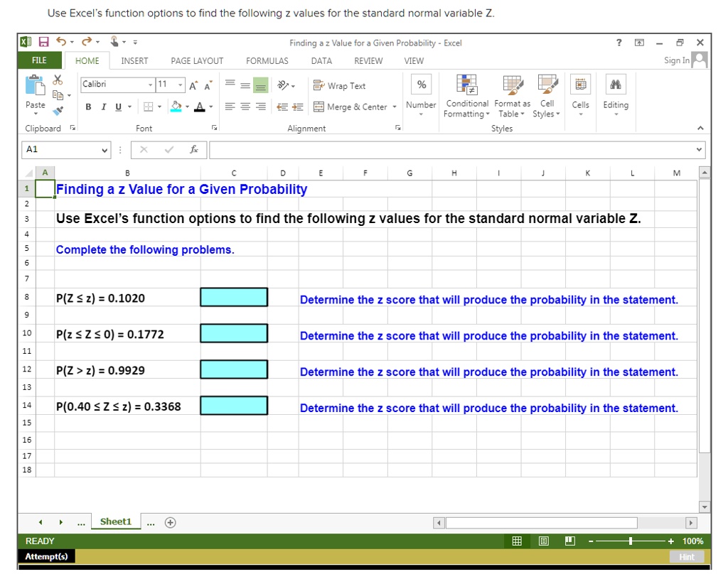
Task: Click the Undo icon
Action: (62, 42)
